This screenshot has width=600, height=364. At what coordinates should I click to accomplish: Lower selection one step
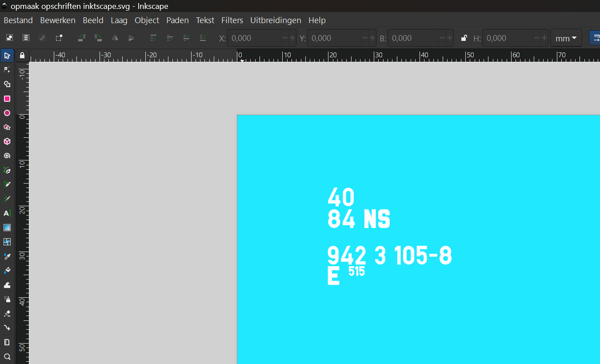coord(186,38)
